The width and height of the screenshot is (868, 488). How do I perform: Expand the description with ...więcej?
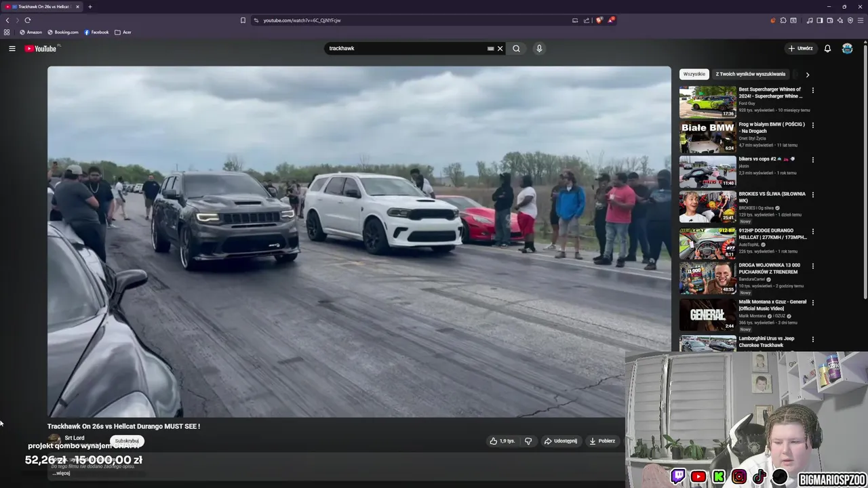61,473
